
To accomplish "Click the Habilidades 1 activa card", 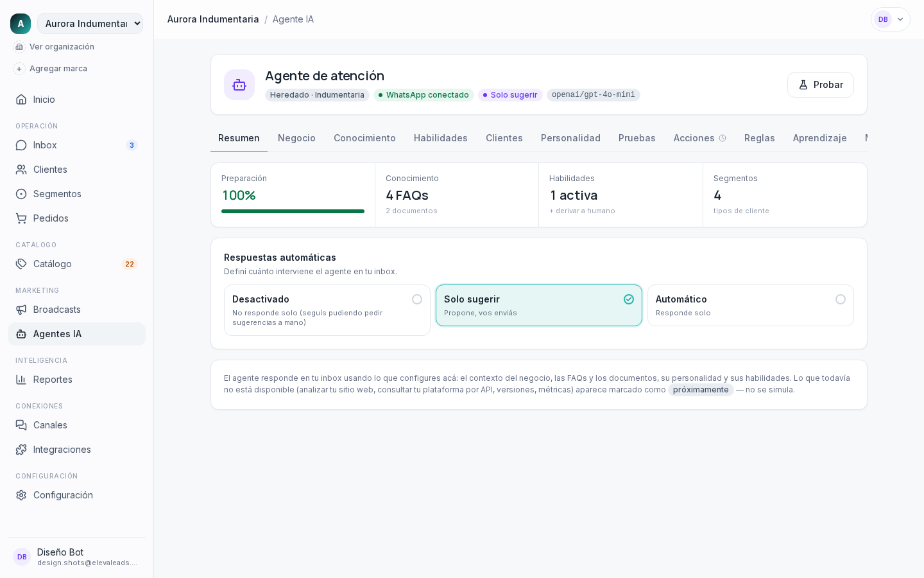I will coord(620,195).
